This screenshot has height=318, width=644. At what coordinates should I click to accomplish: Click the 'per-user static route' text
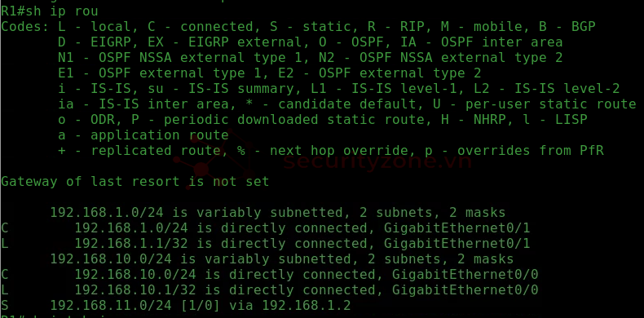[x=550, y=104]
